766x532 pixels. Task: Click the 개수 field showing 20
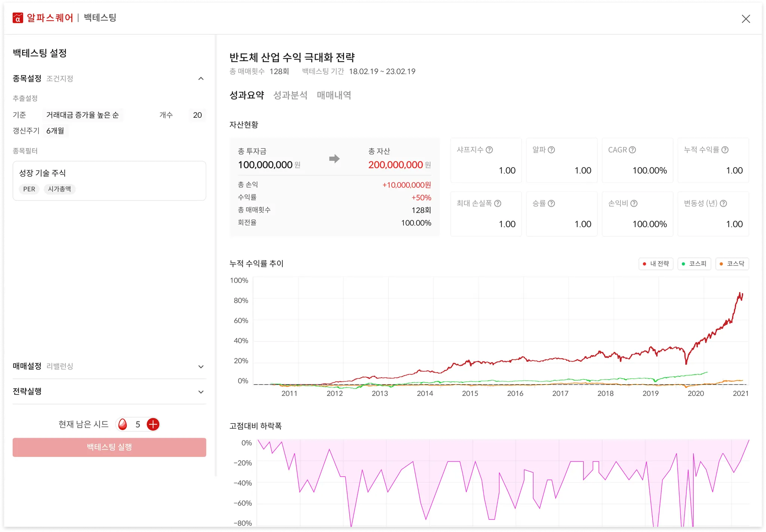(197, 115)
